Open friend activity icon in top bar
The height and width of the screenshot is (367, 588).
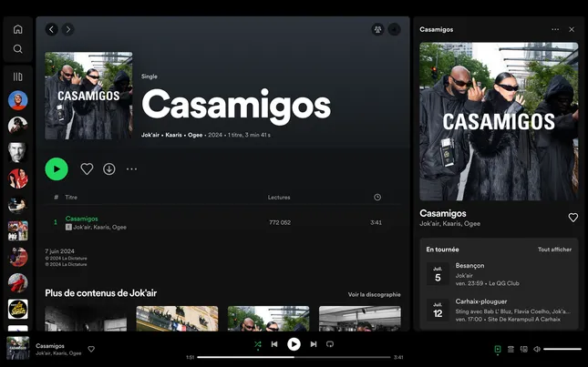(377, 29)
